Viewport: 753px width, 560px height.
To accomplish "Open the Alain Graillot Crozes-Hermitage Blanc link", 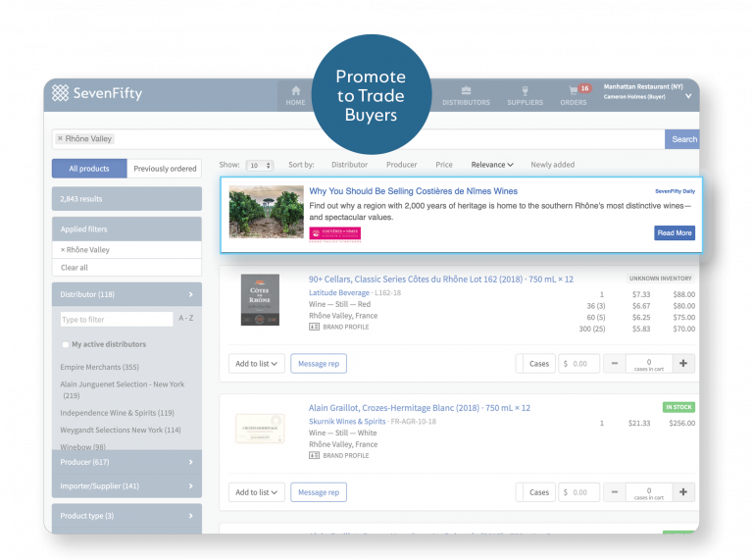I will [420, 408].
